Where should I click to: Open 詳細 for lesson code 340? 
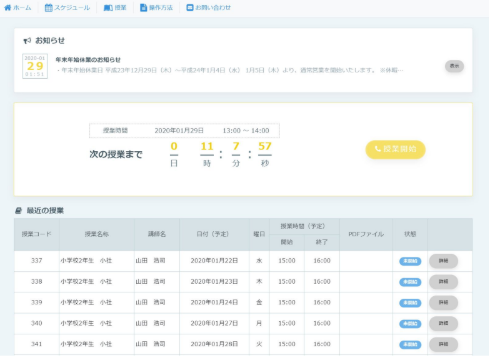tap(443, 323)
